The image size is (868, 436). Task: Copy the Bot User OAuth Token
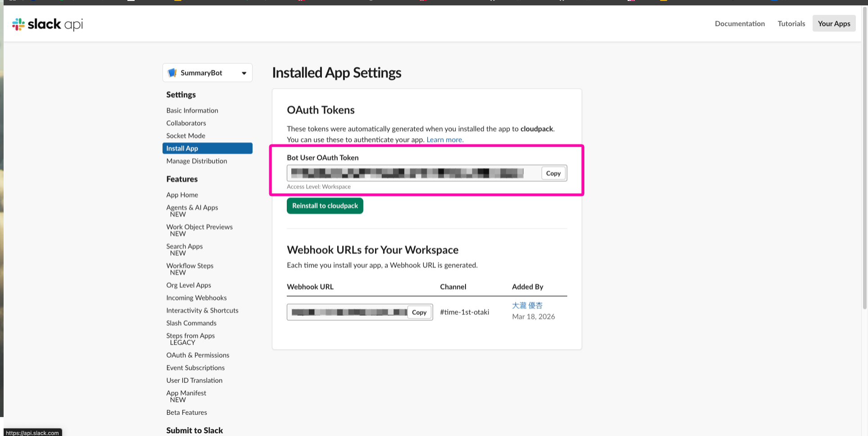(x=553, y=173)
